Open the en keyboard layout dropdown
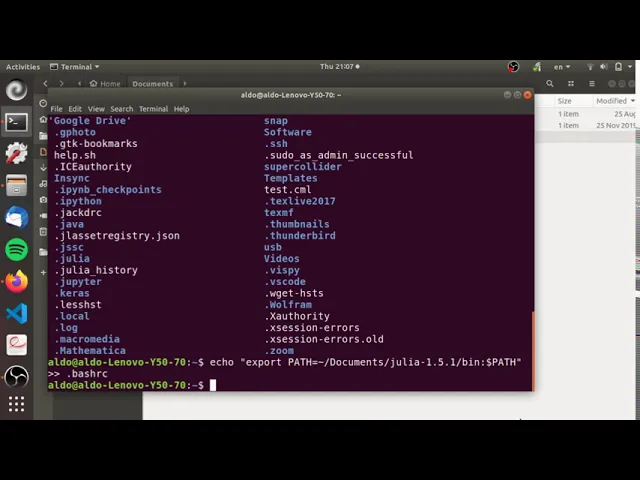This screenshot has height=480, width=640. (562, 67)
